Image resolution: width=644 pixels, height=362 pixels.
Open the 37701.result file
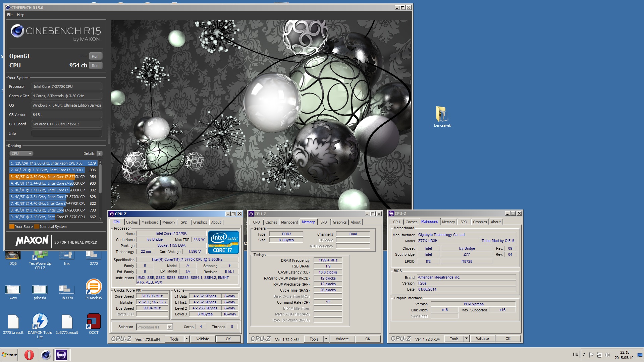(13, 324)
